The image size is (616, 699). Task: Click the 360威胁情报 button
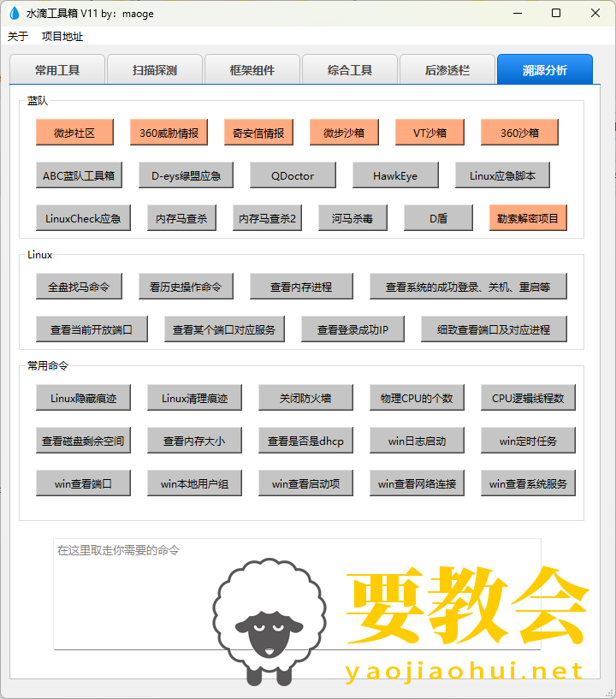click(169, 133)
